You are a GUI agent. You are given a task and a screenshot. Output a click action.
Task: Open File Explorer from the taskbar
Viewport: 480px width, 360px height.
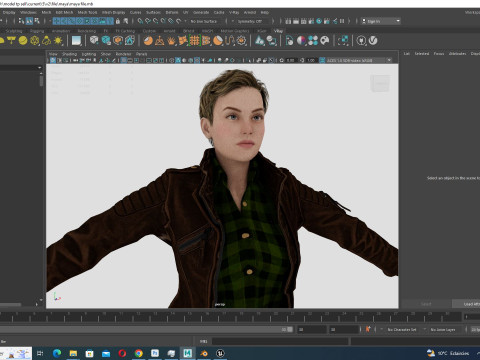click(x=73, y=353)
